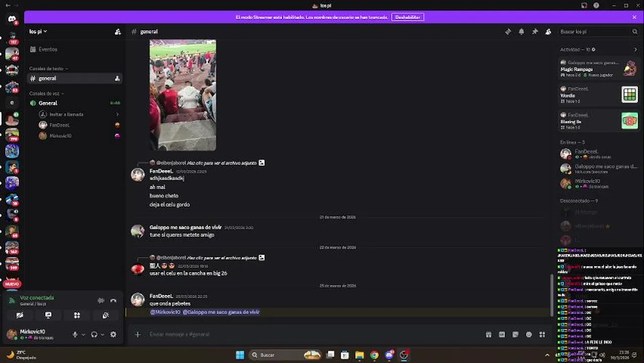Open the Blazing 8s activity card
Viewport: 644px width, 363px height.
coord(599,121)
